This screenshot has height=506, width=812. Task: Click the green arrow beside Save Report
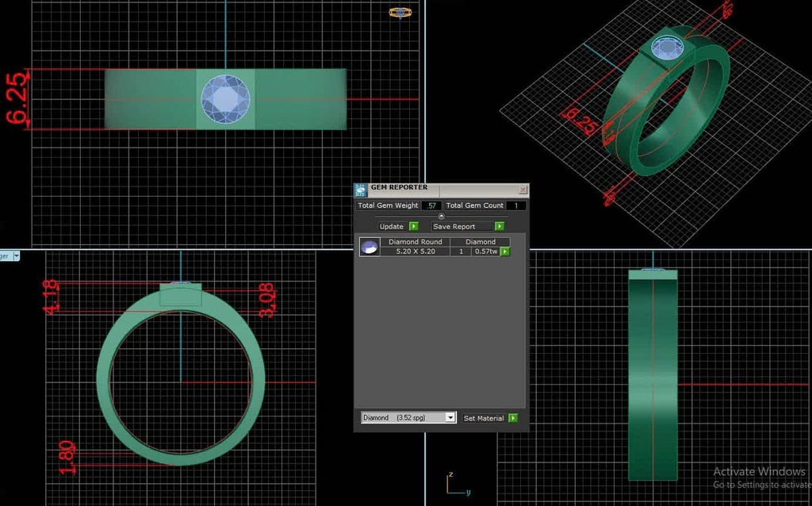(500, 226)
